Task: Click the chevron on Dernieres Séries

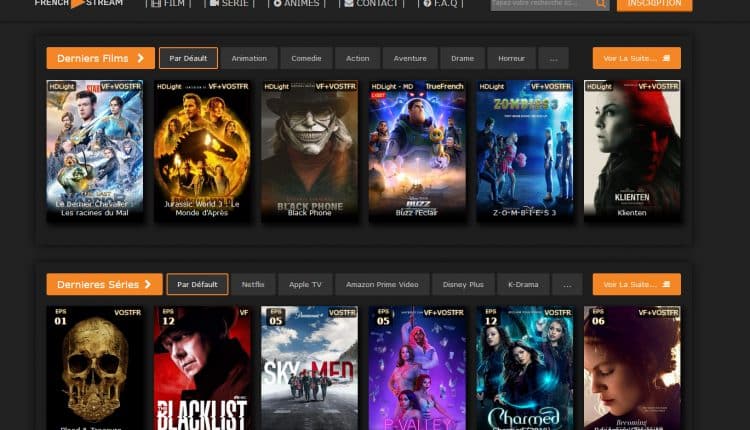Action: tap(148, 284)
